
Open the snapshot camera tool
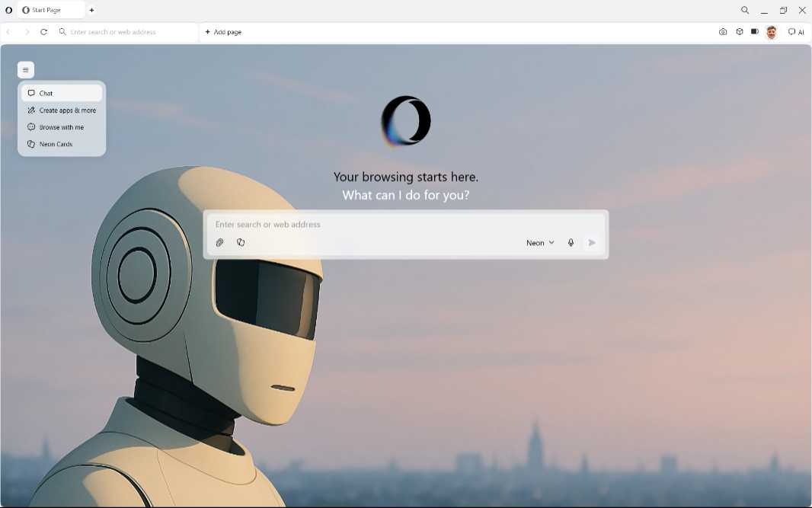coord(723,32)
